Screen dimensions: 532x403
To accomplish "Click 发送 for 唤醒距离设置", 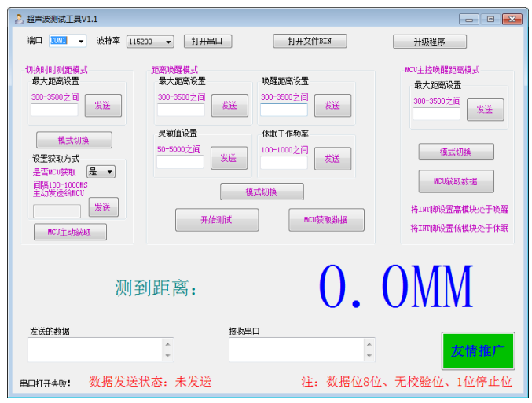I will 332,106.
